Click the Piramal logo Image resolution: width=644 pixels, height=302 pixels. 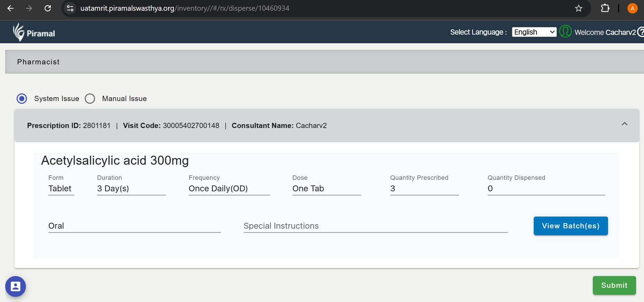pyautogui.click(x=34, y=32)
